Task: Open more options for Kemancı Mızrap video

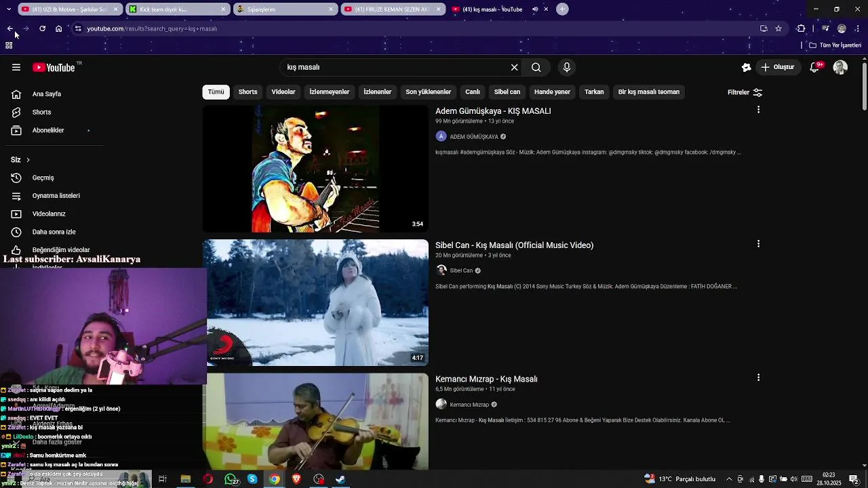Action: [x=758, y=378]
